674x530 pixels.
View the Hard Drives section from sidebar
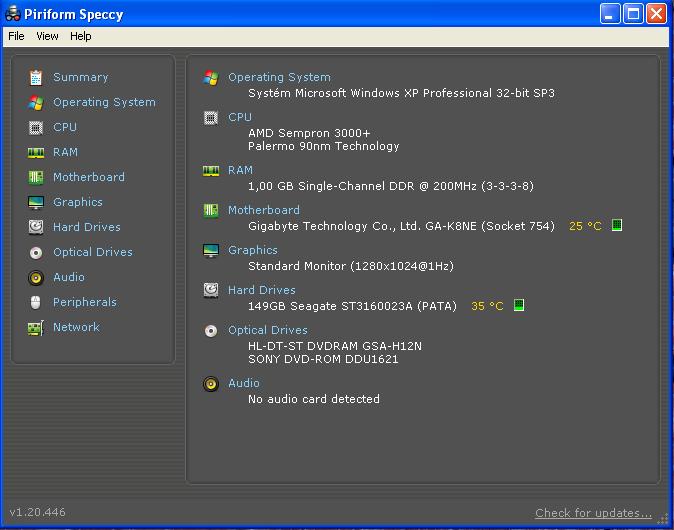[87, 227]
